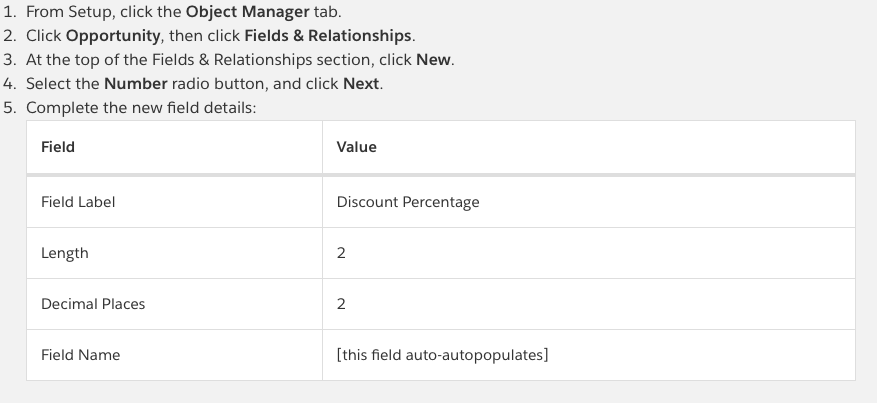Click the bold "New" word in step 3

tap(434, 60)
